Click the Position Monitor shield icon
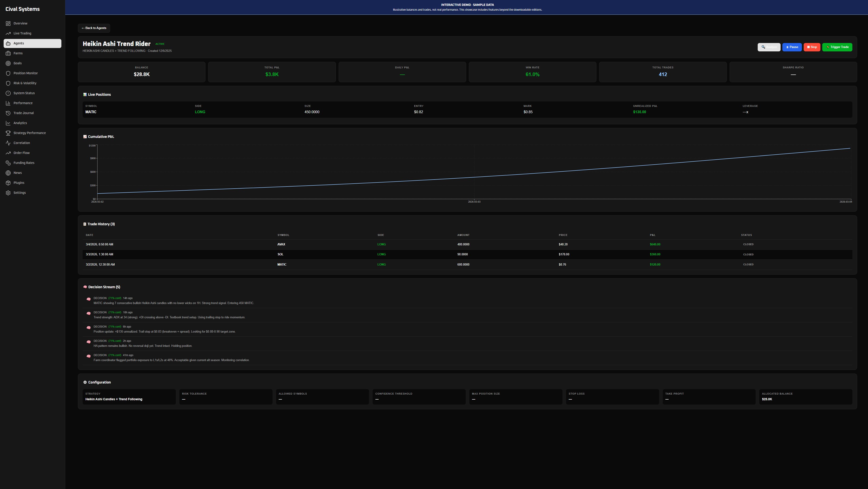Screen dimensions: 868x489 8,73
